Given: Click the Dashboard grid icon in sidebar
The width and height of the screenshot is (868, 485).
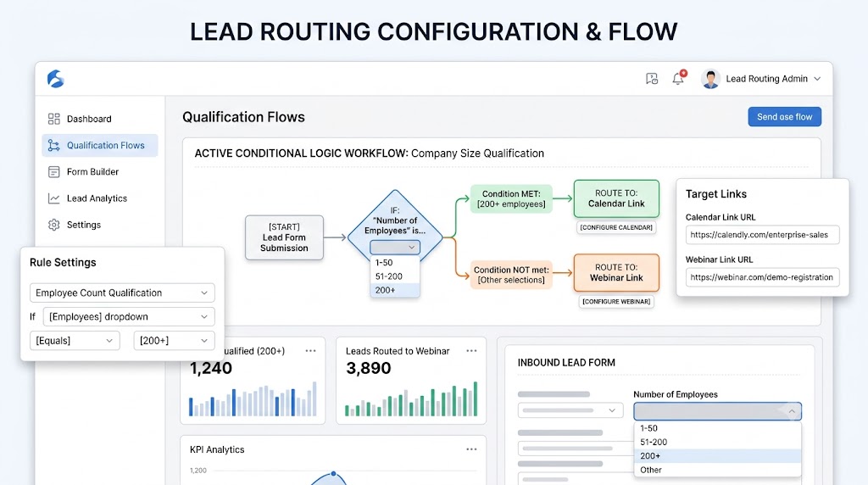Looking at the screenshot, I should [53, 119].
